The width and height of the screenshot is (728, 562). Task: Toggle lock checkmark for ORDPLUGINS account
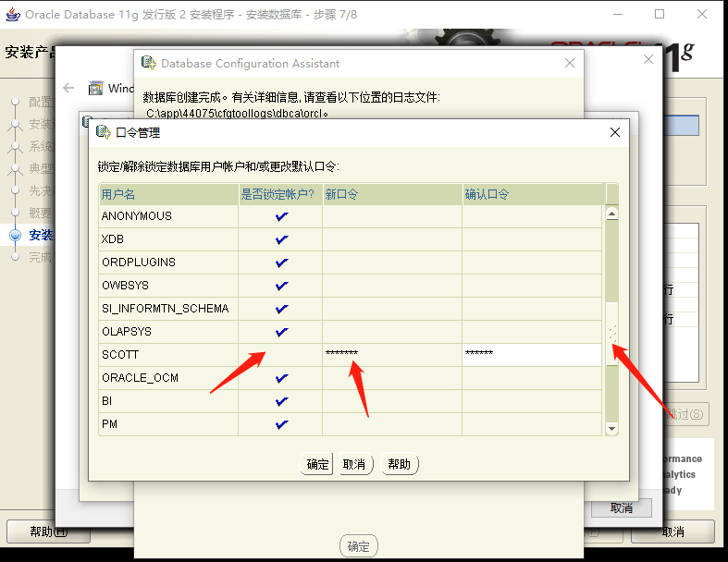tap(281, 263)
